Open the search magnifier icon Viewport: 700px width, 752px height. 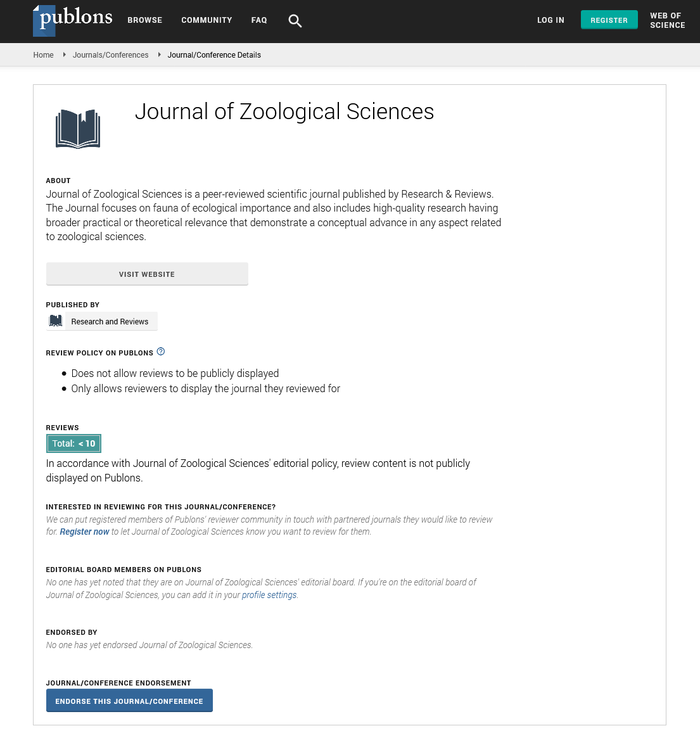tap(295, 21)
